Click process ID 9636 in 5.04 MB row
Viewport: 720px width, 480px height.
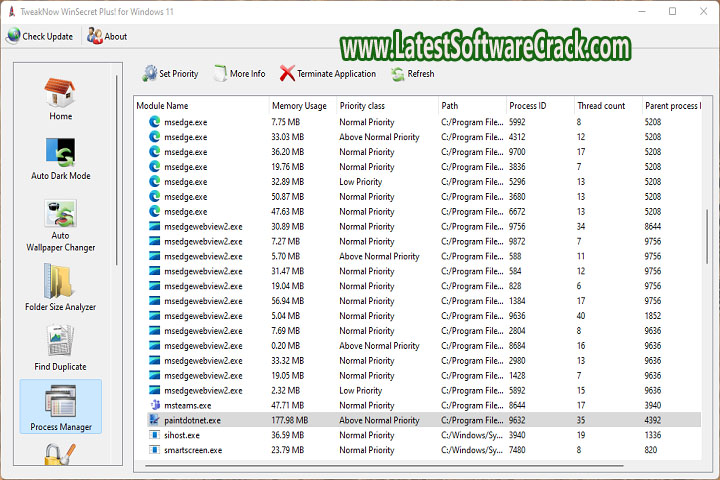pyautogui.click(x=517, y=316)
